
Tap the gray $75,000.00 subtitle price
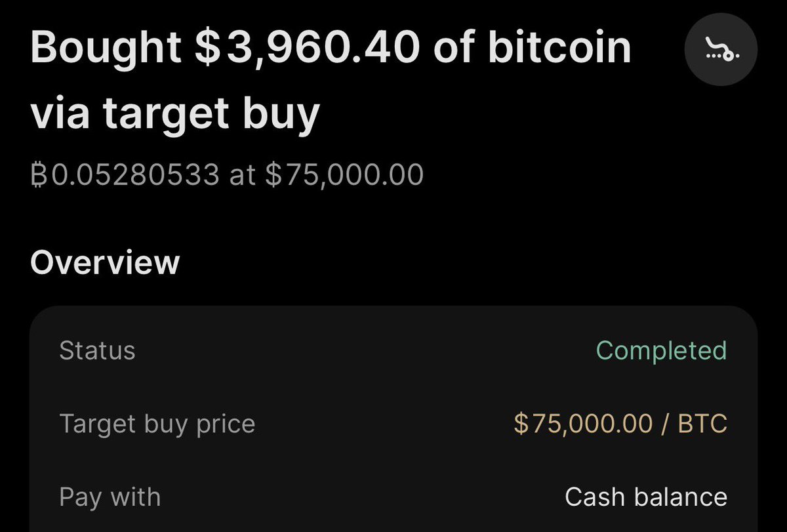344,176
